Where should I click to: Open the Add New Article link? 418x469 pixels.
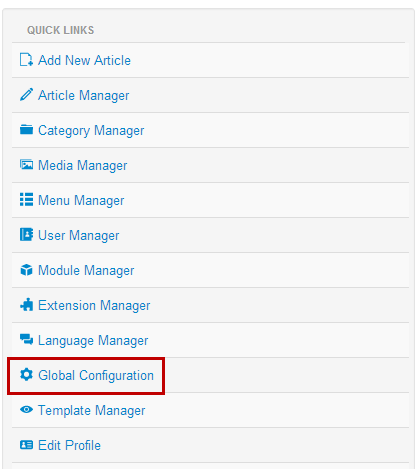click(x=84, y=61)
